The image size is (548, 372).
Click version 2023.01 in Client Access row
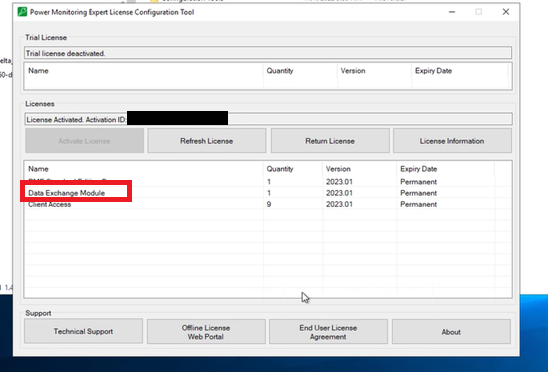[x=339, y=204]
